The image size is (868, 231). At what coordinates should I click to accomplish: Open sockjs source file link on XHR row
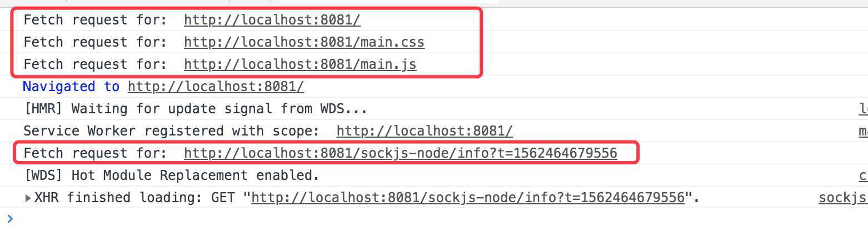click(843, 198)
